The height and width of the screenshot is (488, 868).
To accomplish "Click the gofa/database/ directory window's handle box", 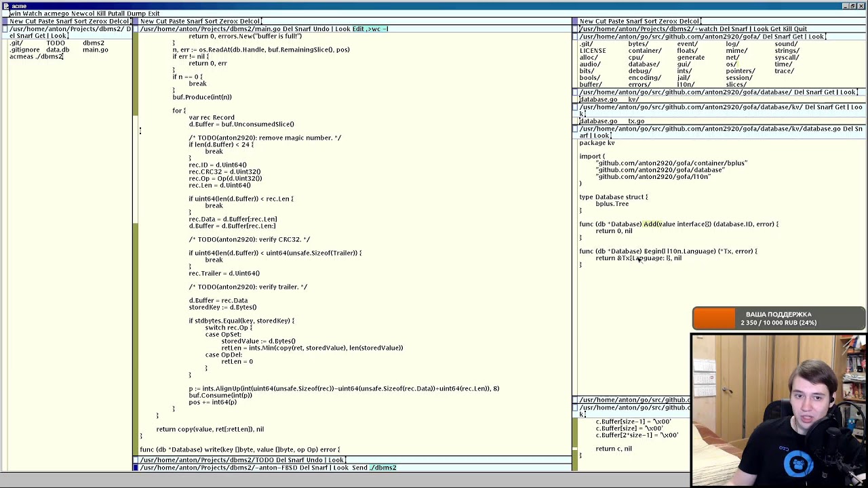I will tap(575, 92).
